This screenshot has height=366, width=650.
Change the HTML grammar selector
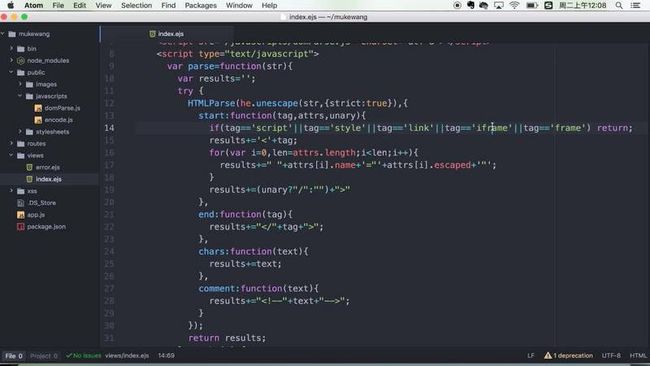point(638,356)
